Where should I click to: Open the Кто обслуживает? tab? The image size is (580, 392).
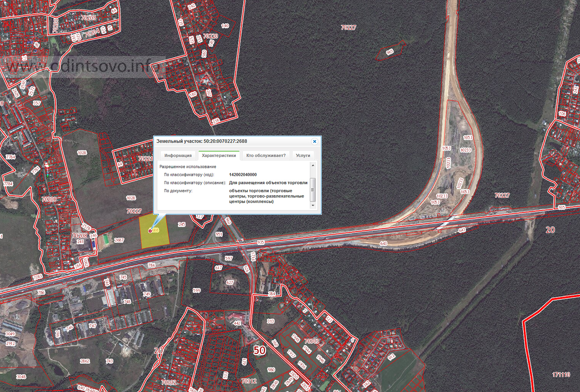tap(266, 156)
